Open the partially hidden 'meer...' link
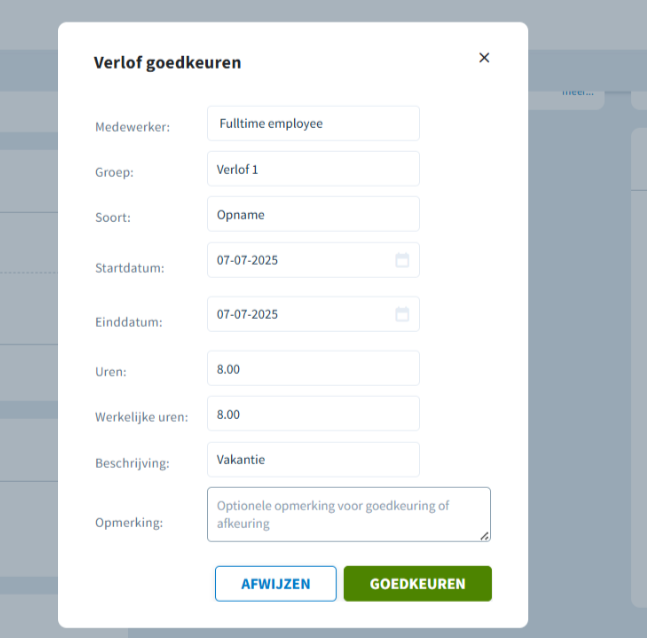This screenshot has width=647, height=638. [x=578, y=93]
